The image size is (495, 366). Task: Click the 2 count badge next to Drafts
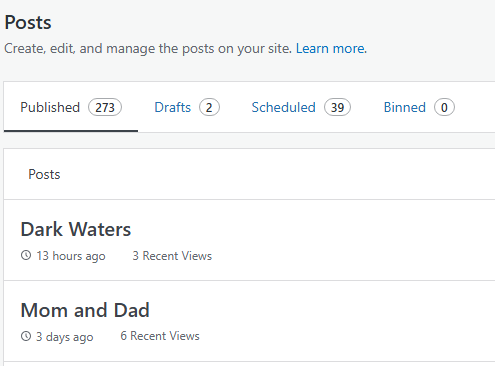click(209, 107)
